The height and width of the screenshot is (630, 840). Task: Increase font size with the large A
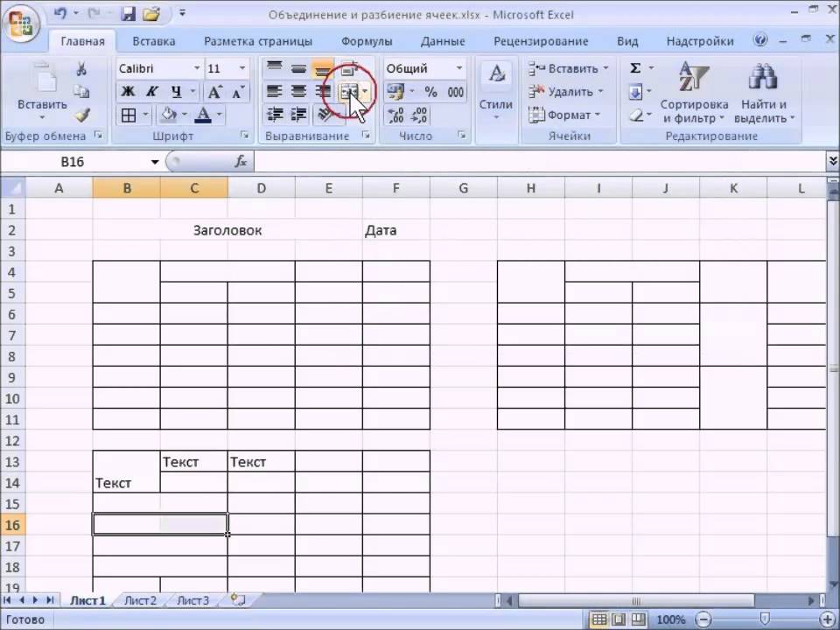coord(215,92)
